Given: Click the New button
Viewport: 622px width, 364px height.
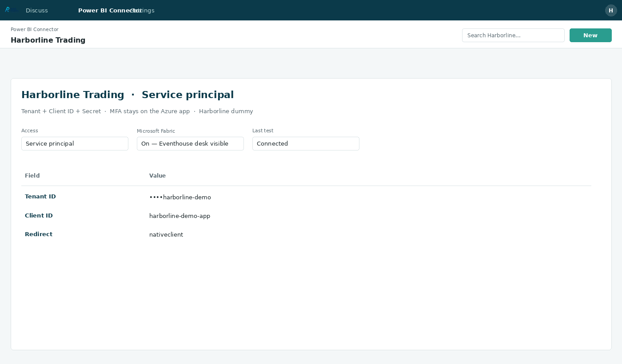Looking at the screenshot, I should click(x=590, y=36).
